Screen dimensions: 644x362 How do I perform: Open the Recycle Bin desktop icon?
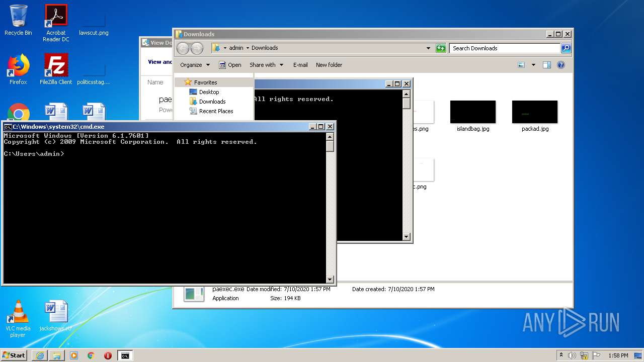coord(18,20)
